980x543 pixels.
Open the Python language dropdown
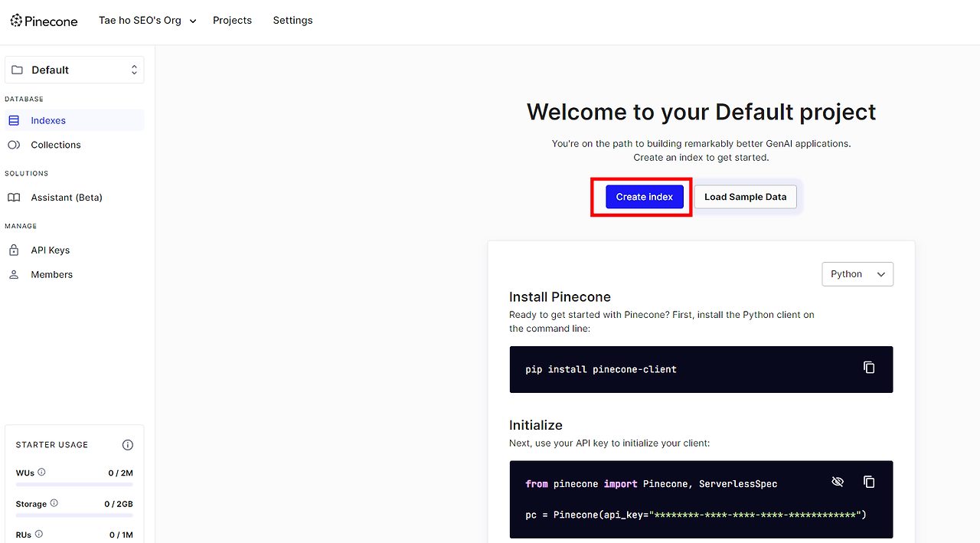coord(857,274)
